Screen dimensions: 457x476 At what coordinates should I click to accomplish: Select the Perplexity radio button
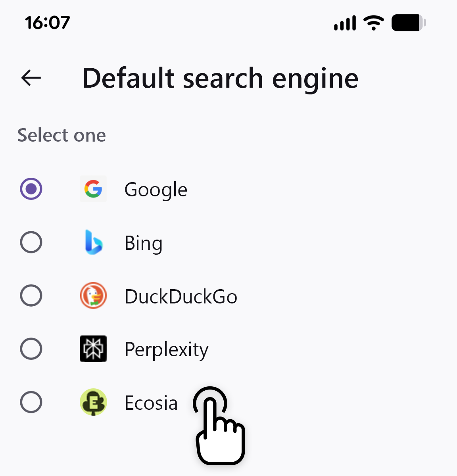click(31, 349)
